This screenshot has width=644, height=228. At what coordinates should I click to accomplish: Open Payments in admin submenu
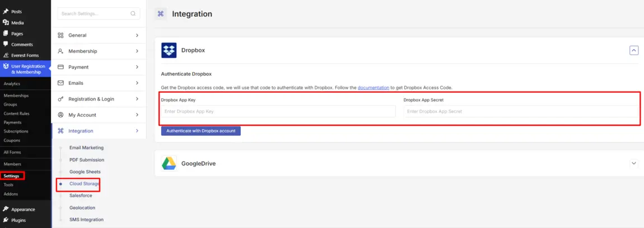pyautogui.click(x=12, y=122)
